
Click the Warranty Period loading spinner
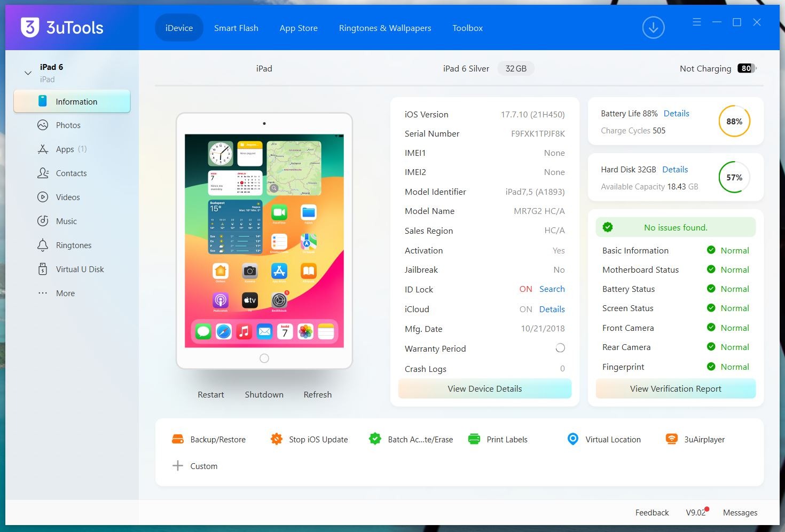click(560, 348)
